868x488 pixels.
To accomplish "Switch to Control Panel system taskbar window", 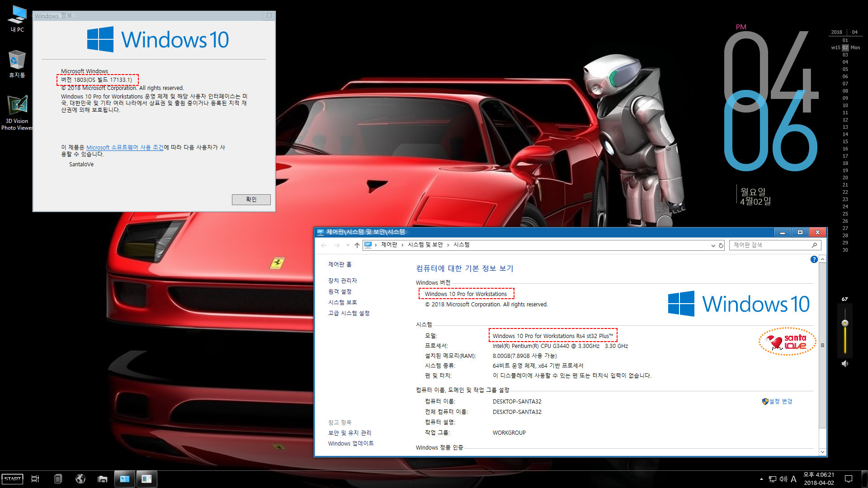I will point(125,479).
